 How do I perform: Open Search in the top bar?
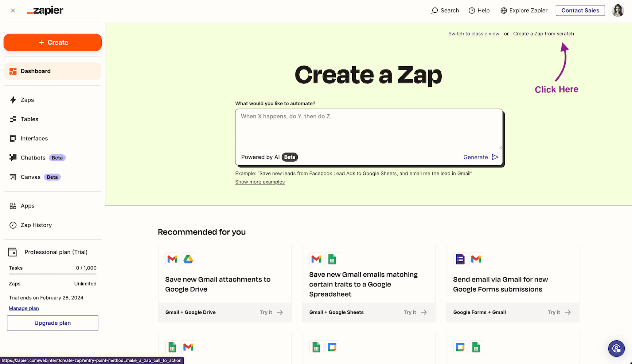[445, 11]
